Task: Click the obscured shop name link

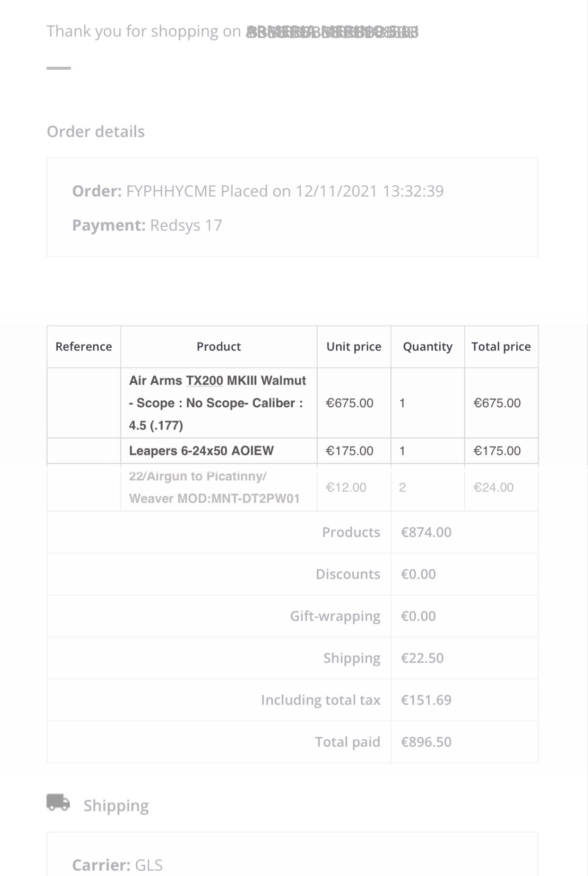Action: pos(332,32)
